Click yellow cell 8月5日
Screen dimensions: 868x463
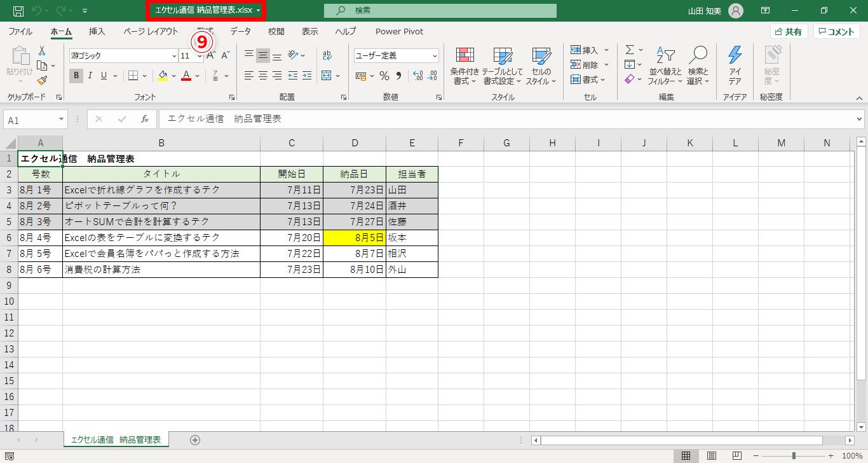pos(355,238)
